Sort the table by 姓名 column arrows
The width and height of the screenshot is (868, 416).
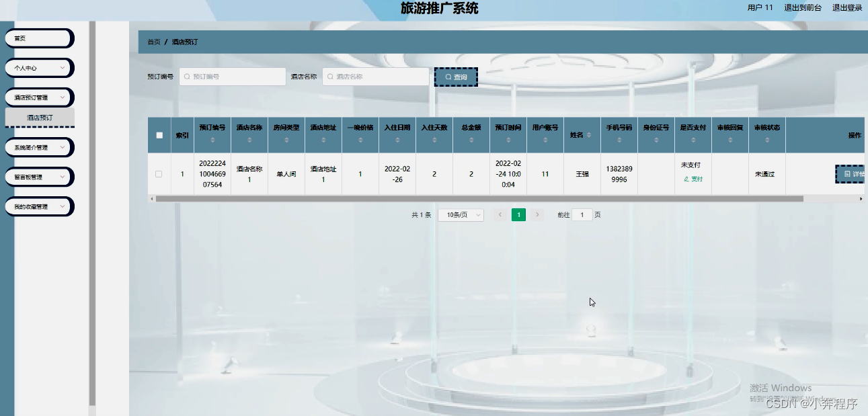590,135
